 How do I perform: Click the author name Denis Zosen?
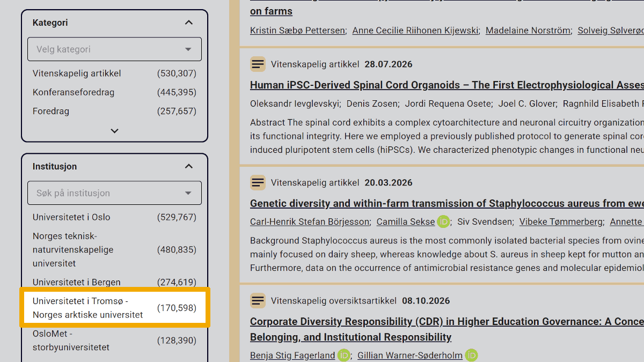point(372,104)
